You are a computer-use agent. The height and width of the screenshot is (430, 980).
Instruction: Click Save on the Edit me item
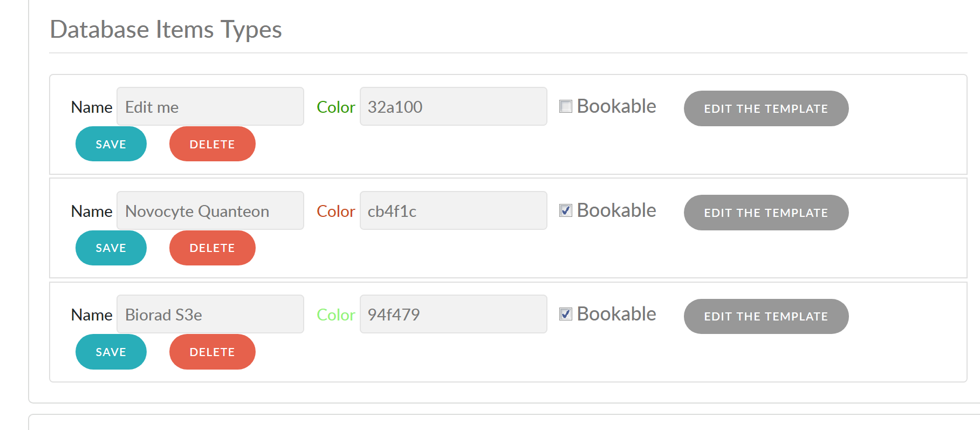111,144
